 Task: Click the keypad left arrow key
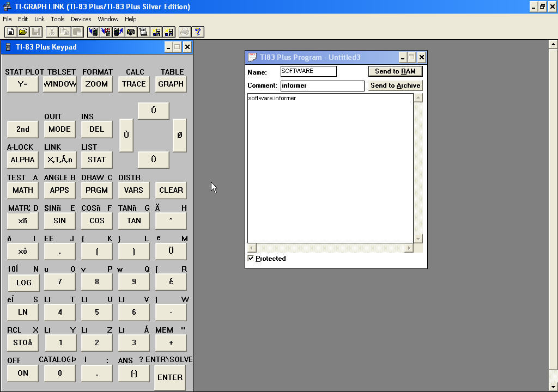(x=126, y=135)
